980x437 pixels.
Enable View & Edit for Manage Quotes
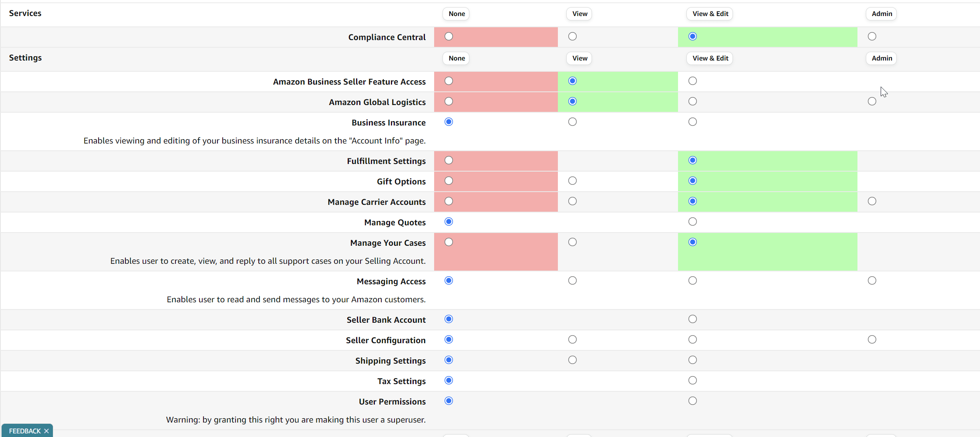pyautogui.click(x=692, y=222)
